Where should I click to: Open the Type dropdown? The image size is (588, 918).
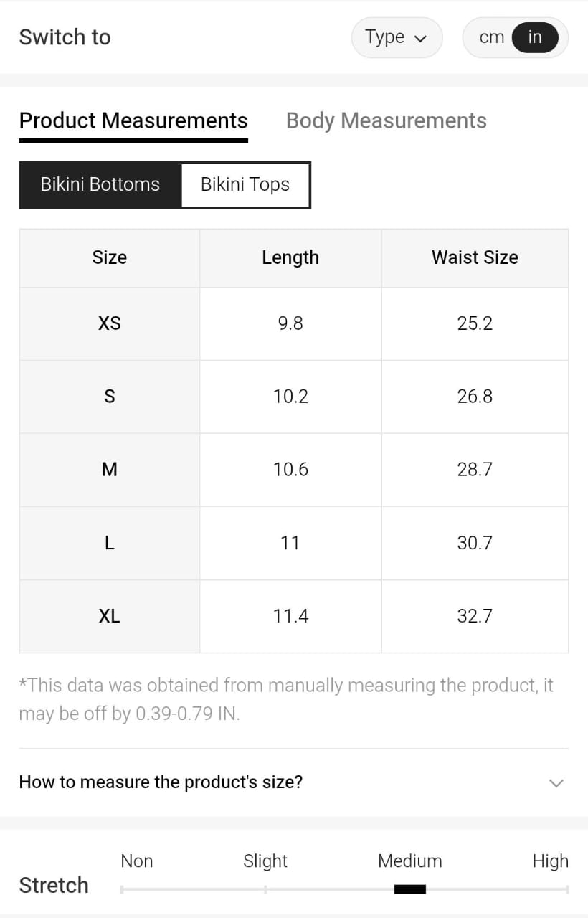tap(396, 37)
